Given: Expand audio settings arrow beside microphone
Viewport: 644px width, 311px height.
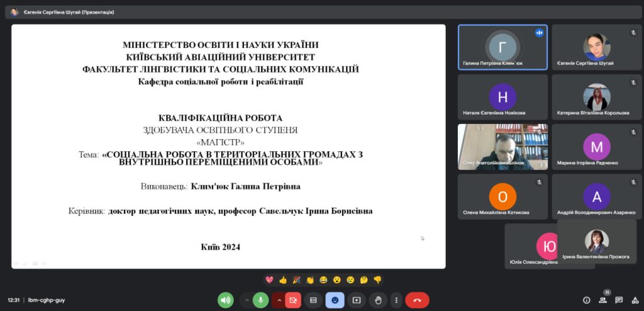Looking at the screenshot, I should click(246, 300).
